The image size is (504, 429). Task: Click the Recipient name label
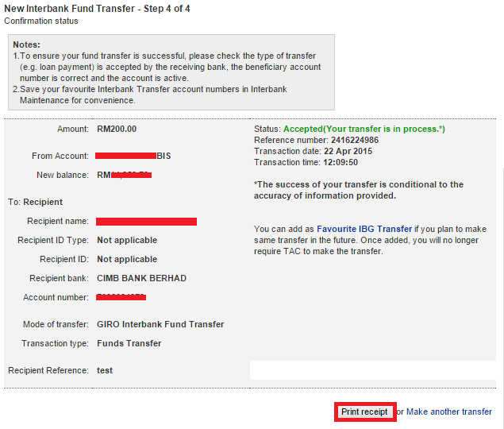coord(58,221)
